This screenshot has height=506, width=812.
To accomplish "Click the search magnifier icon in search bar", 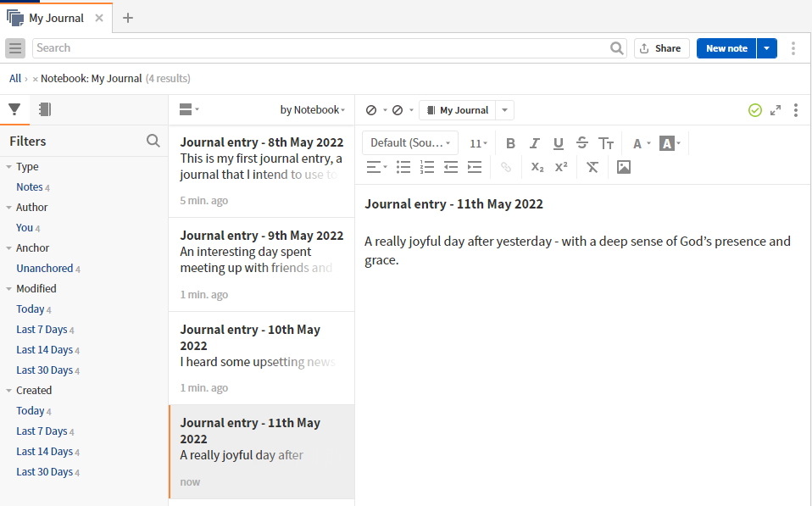I will click(x=616, y=48).
